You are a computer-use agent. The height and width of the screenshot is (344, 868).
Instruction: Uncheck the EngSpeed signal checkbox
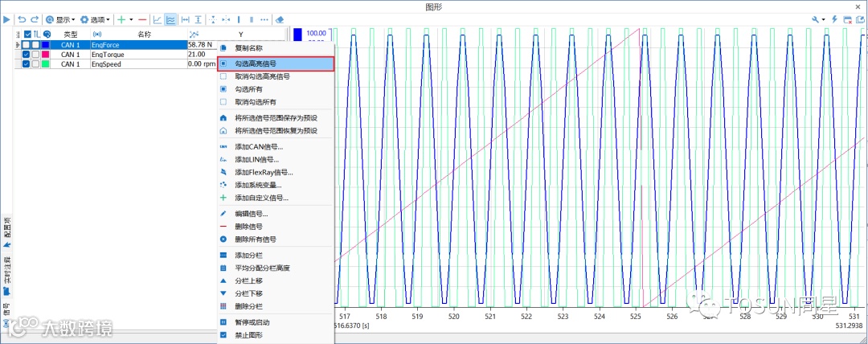[x=26, y=64]
